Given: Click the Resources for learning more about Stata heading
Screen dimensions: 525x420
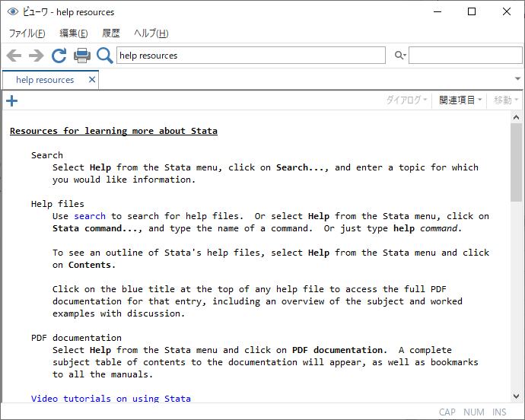Looking at the screenshot, I should pyautogui.click(x=113, y=131).
